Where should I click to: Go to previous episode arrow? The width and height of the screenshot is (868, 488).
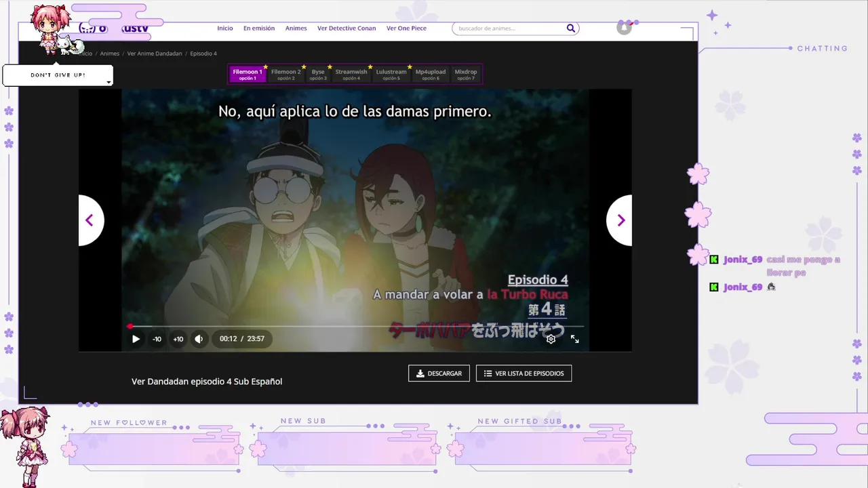coord(91,220)
